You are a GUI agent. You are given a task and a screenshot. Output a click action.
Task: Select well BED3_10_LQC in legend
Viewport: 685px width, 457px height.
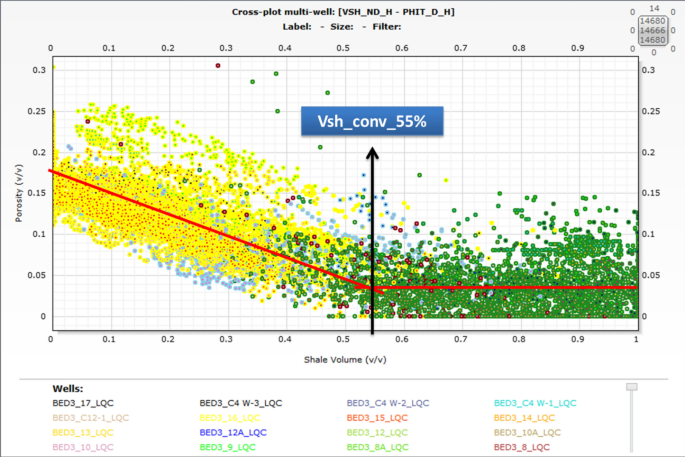(x=83, y=447)
